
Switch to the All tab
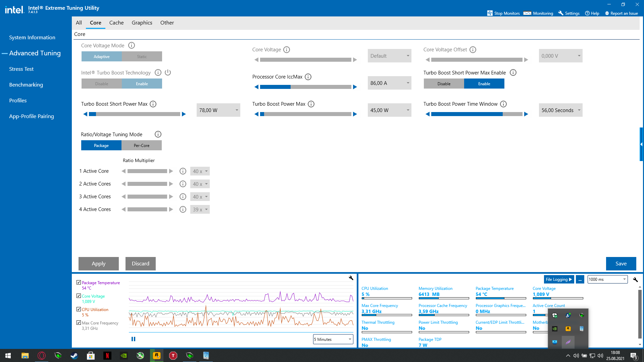pyautogui.click(x=79, y=23)
